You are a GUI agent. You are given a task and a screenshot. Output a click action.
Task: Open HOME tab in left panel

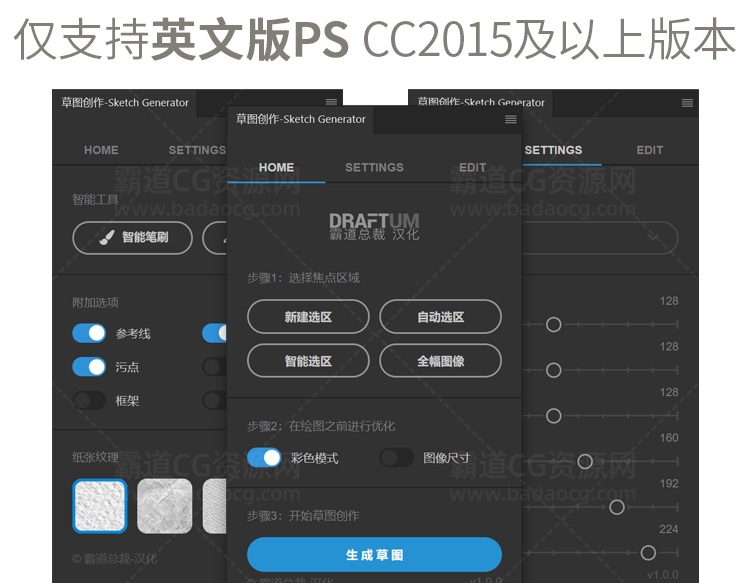point(101,150)
